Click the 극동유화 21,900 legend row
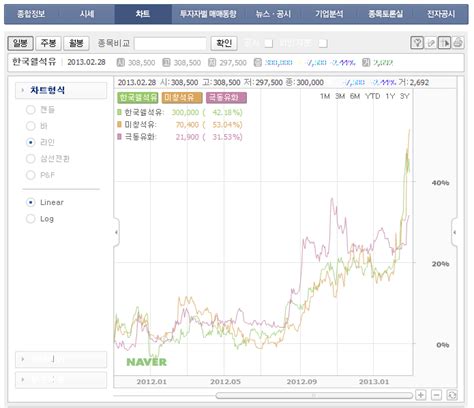Image resolution: width=474 pixels, height=408 pixels. pyautogui.click(x=180, y=137)
